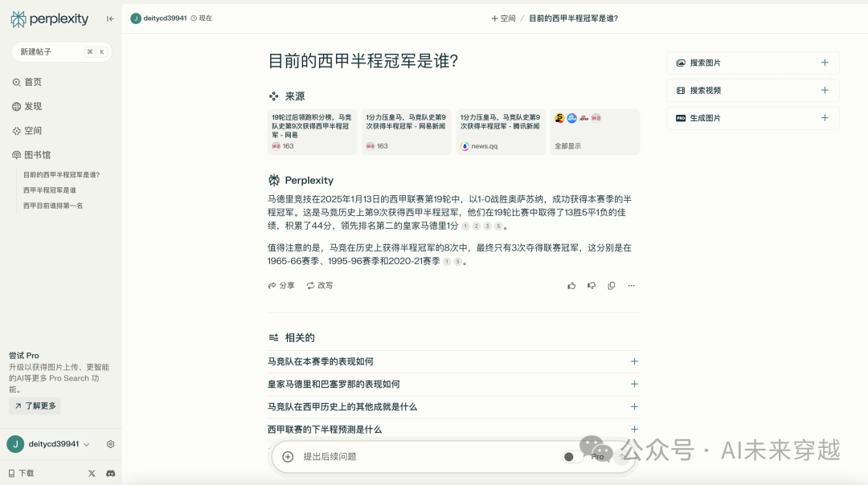Collapse the sidebar with the arrow icon
The image size is (868, 485).
(x=110, y=18)
